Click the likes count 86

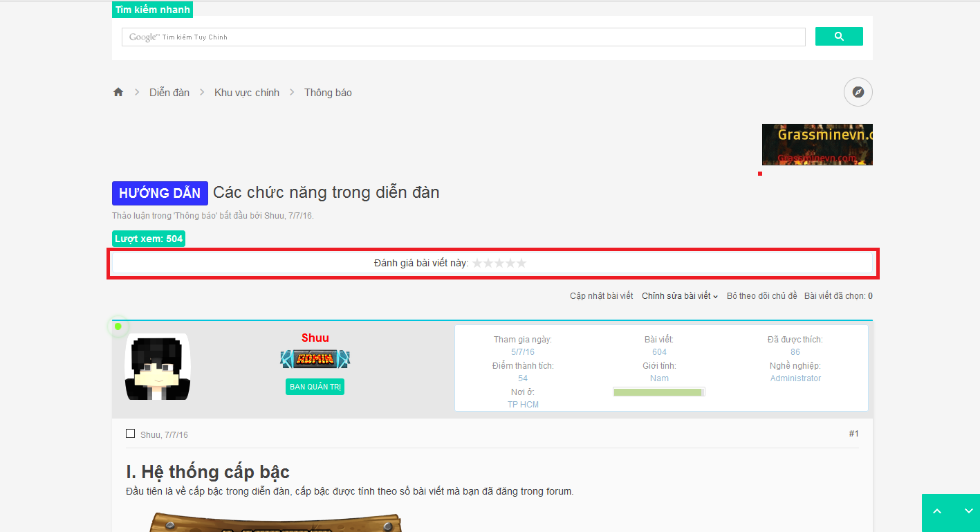(795, 352)
